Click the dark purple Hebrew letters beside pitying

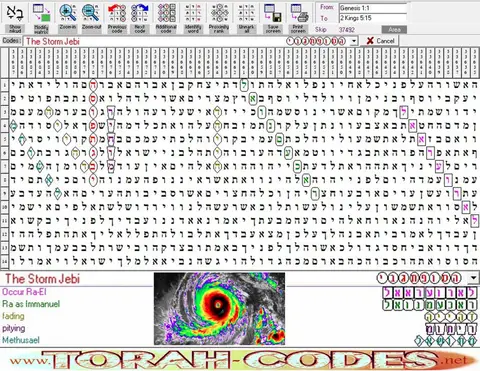pos(451,329)
